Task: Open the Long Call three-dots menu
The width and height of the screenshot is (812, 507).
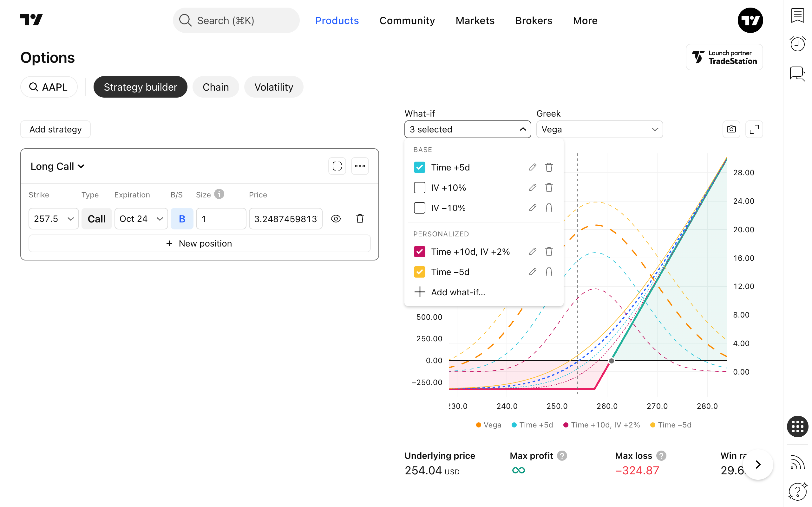Action: (x=360, y=166)
